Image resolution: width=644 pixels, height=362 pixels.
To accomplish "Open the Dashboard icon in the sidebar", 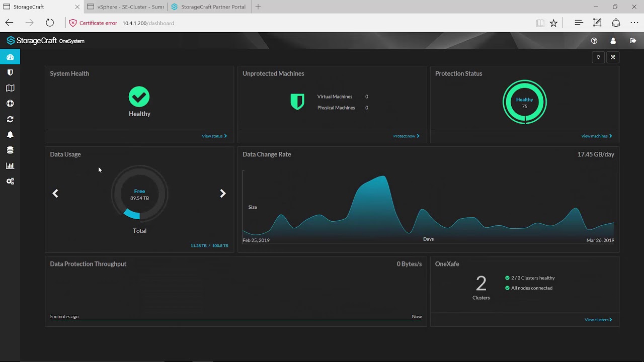I will click(x=10, y=57).
